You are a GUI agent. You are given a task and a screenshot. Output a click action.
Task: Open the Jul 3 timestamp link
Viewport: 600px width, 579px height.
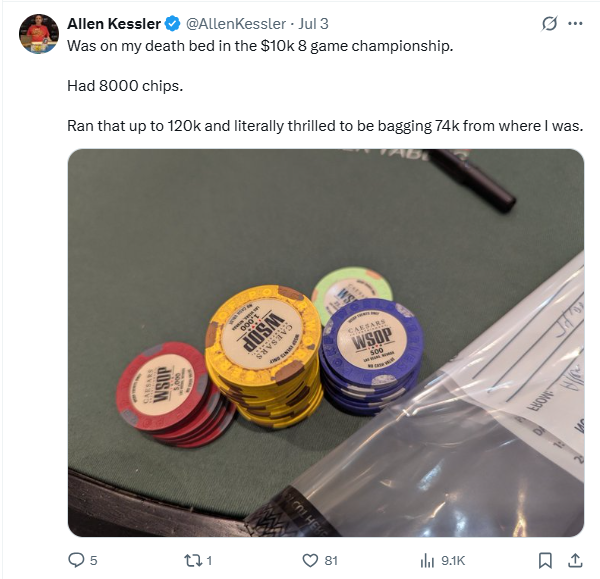(x=313, y=24)
